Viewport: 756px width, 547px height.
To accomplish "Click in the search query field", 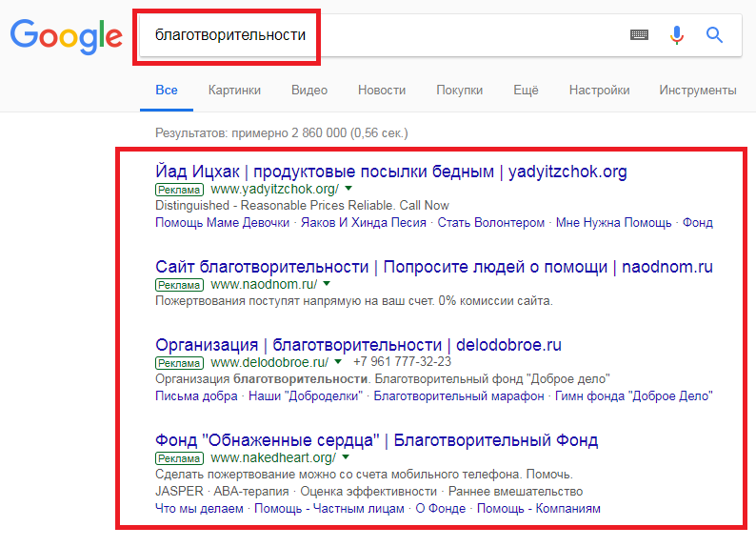I will coord(457,35).
